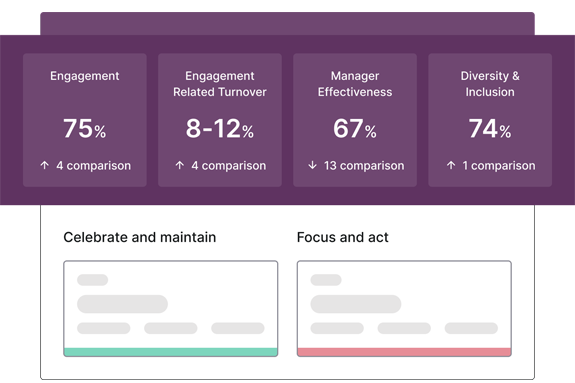The width and height of the screenshot is (575, 383).
Task: Click the up arrow in Engagement card
Action: tap(44, 165)
